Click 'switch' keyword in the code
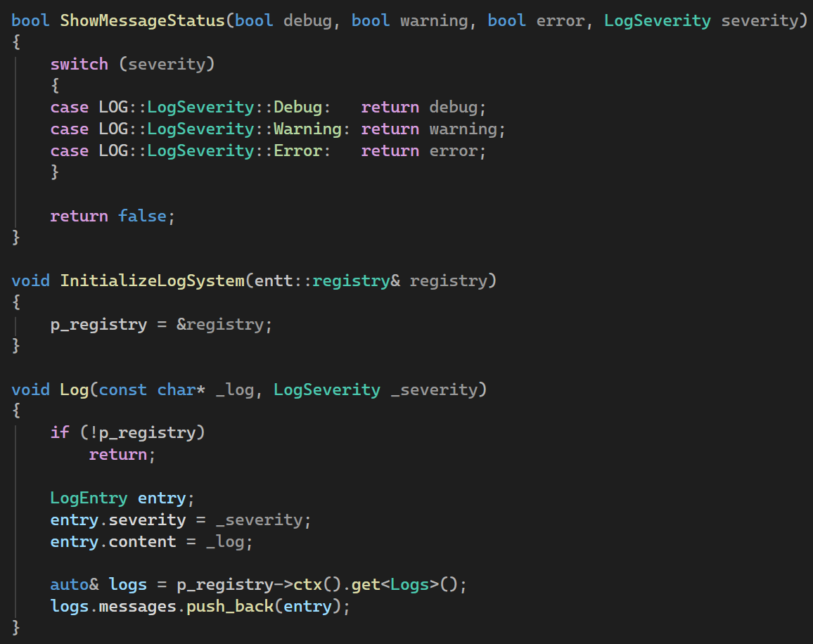813x644 pixels. click(79, 64)
